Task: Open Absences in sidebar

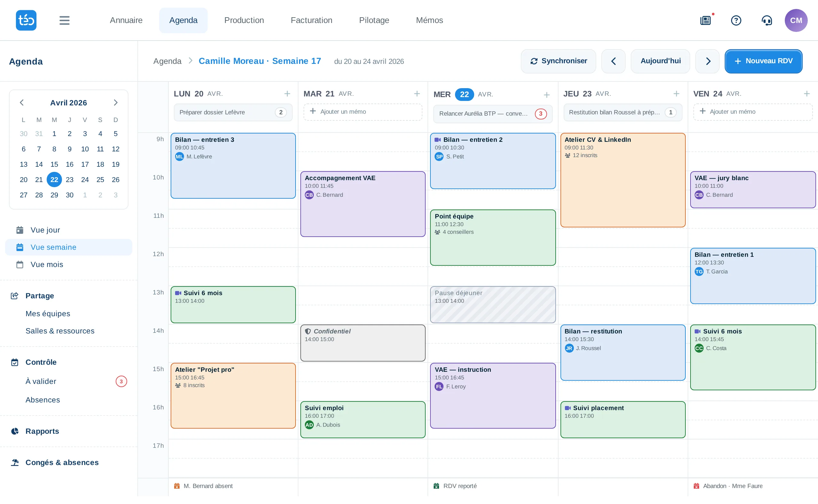Action: [x=43, y=400]
